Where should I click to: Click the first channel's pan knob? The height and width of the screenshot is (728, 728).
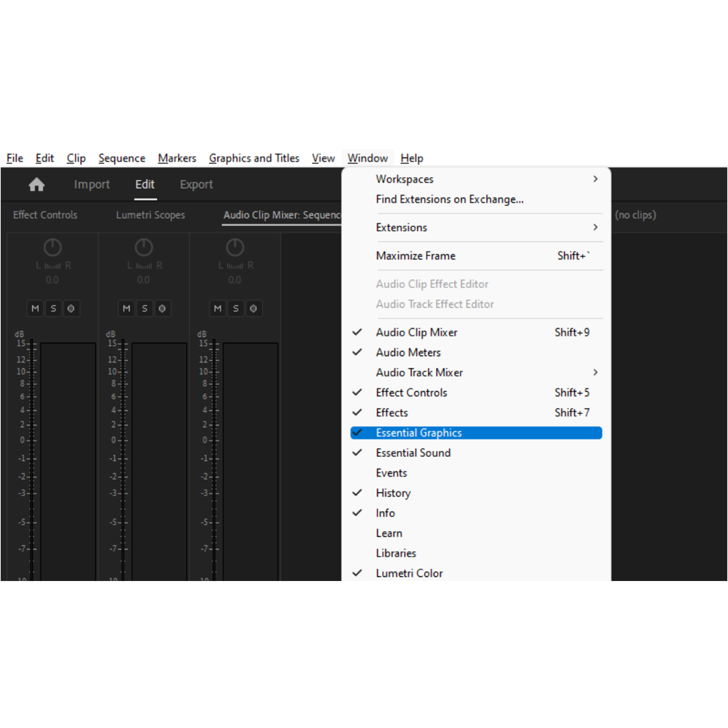pos(53,247)
